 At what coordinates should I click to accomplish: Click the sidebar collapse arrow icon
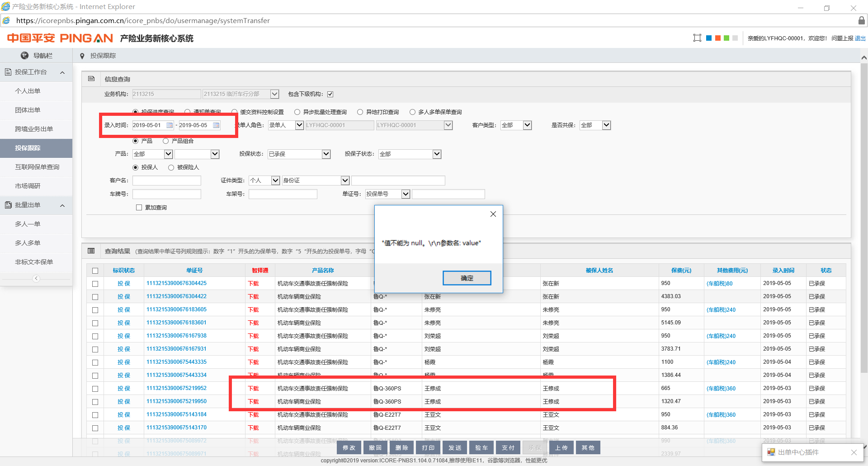pos(36,278)
